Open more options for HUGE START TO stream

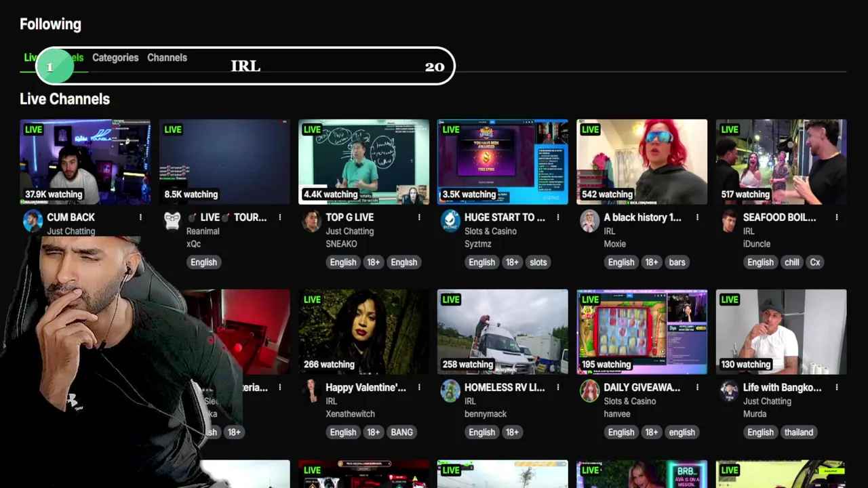click(558, 218)
